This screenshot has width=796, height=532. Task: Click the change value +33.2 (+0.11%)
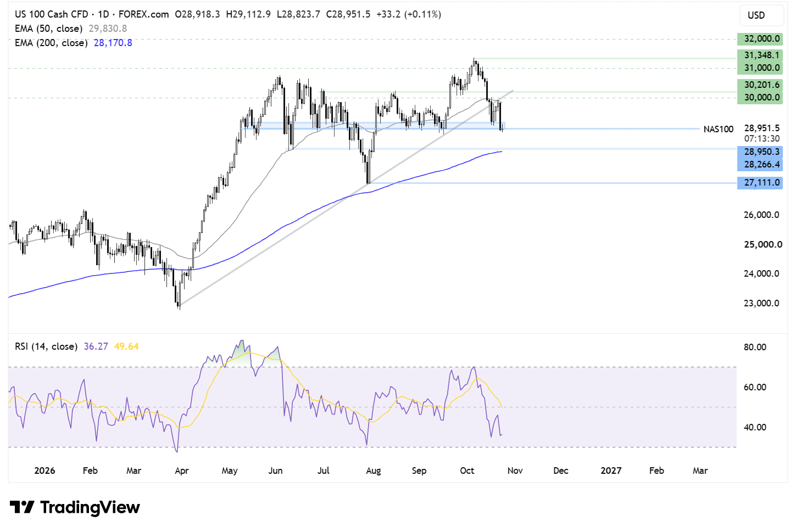(x=409, y=14)
